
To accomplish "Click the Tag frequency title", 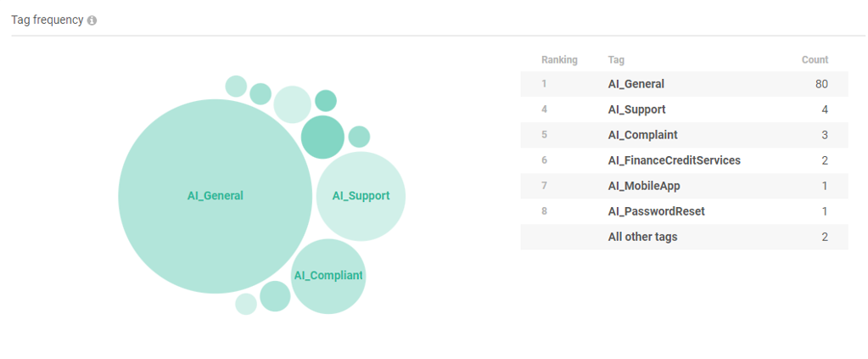I will click(47, 20).
